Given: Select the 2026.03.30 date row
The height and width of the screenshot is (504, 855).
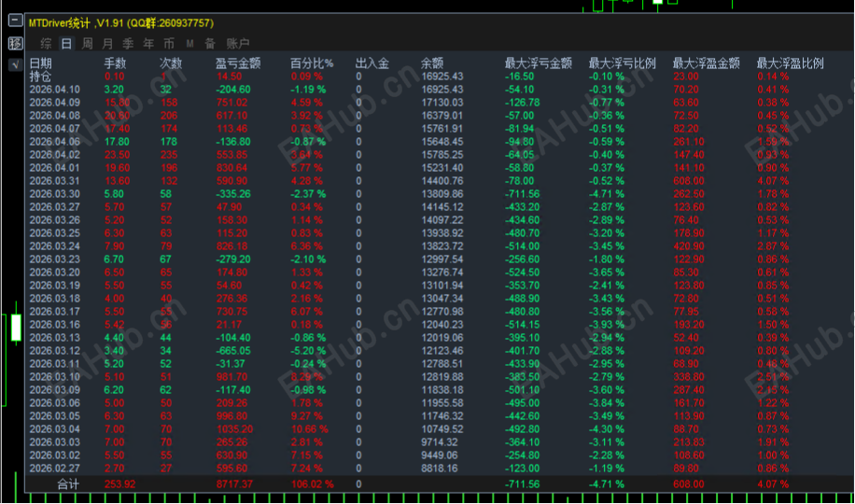Looking at the screenshot, I should (x=54, y=194).
